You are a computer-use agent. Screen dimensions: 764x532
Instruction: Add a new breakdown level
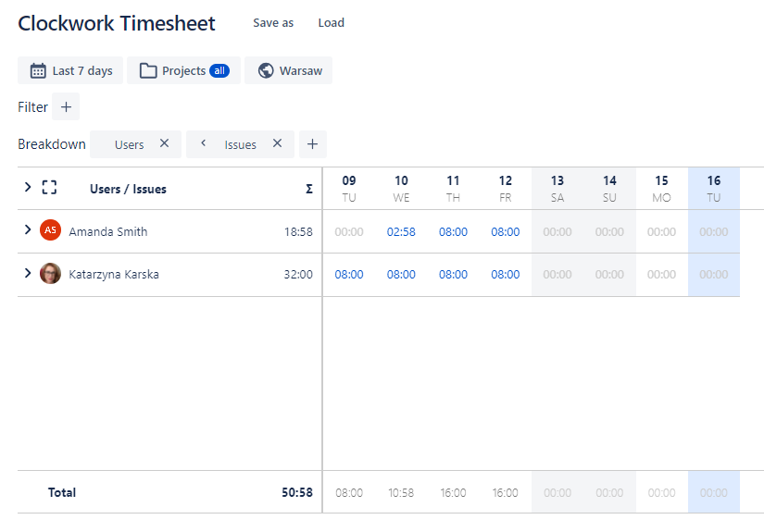312,144
